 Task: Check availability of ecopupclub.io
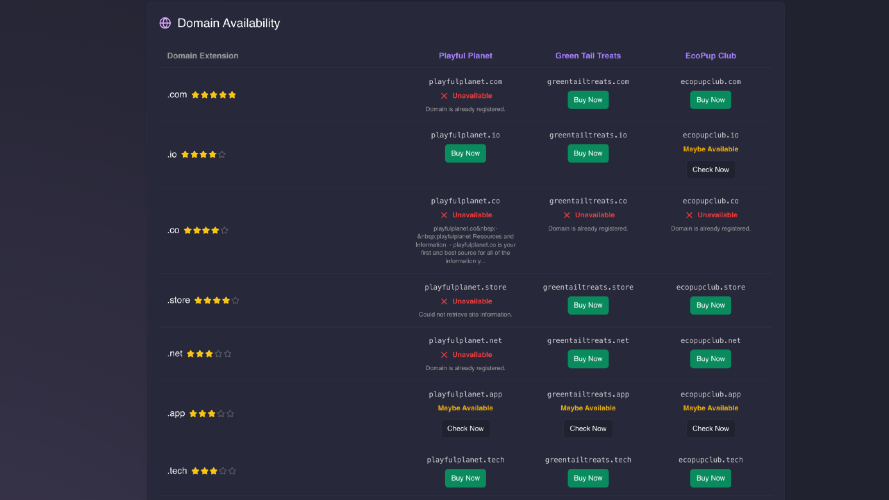(710, 170)
